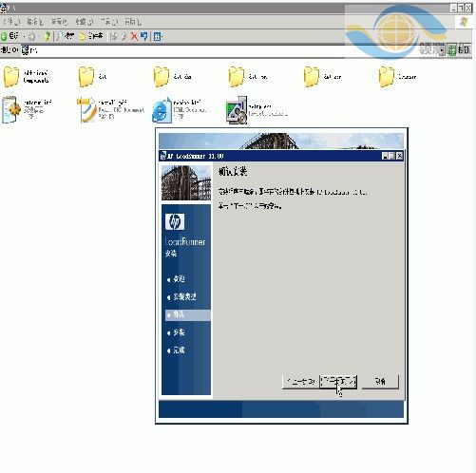Click the Next button in LoadRunner installer

pos(338,382)
